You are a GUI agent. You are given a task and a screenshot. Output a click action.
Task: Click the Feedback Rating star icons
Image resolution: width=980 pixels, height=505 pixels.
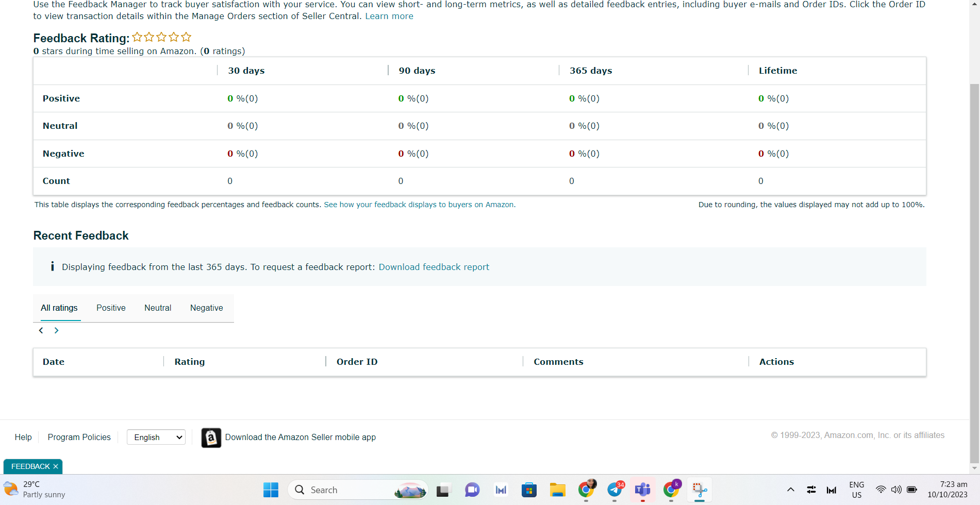162,37
